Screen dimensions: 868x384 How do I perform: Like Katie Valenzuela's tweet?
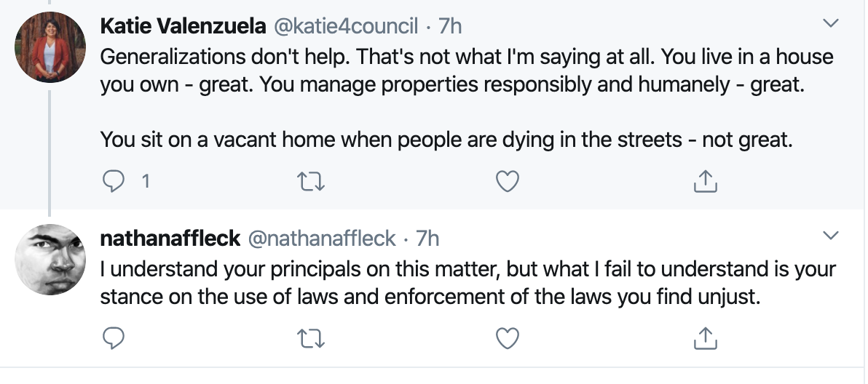pyautogui.click(x=507, y=182)
